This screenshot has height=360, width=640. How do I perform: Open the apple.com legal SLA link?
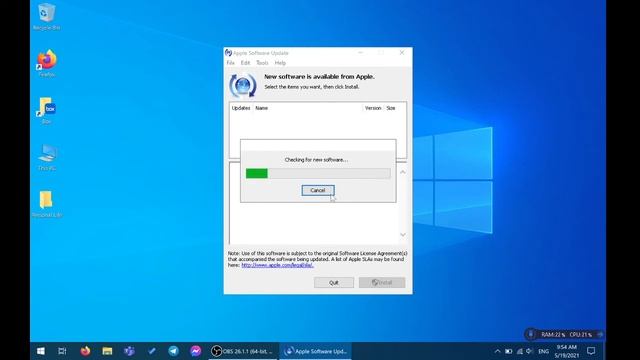click(x=278, y=265)
